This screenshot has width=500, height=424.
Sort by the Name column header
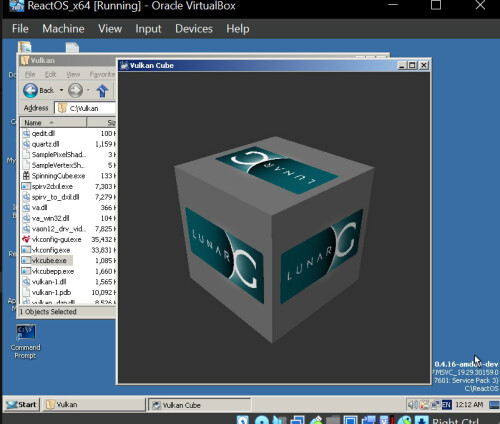pyautogui.click(x=53, y=123)
